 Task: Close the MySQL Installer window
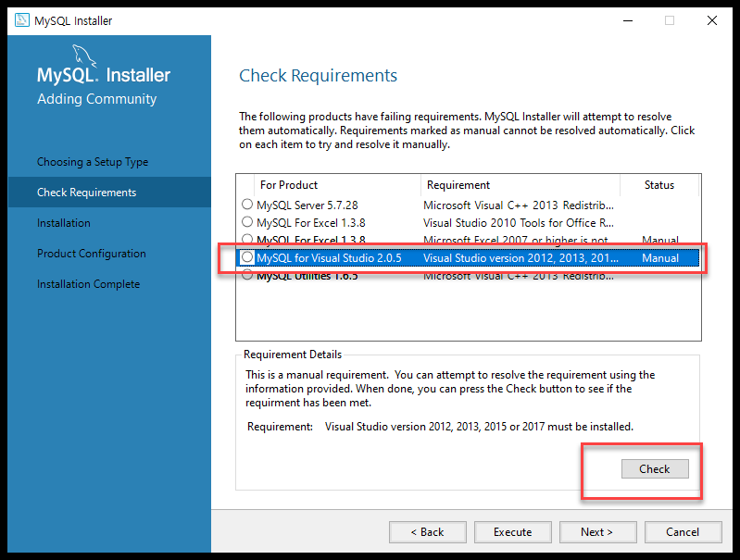coord(712,20)
